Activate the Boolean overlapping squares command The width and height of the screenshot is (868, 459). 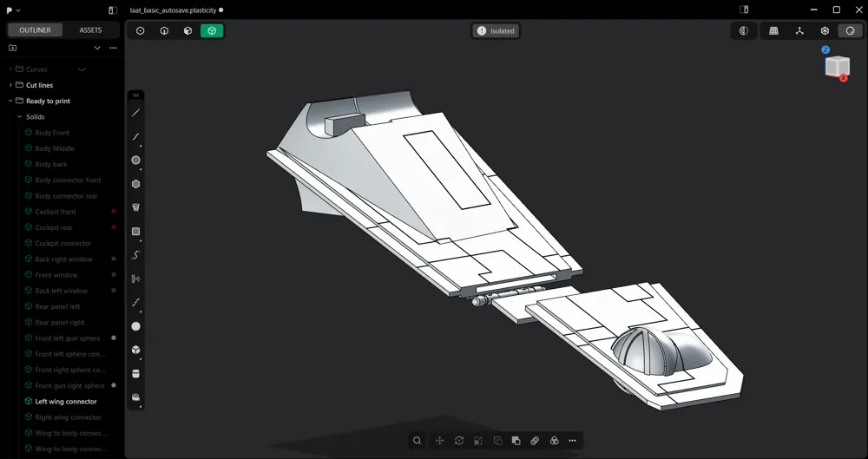516,441
